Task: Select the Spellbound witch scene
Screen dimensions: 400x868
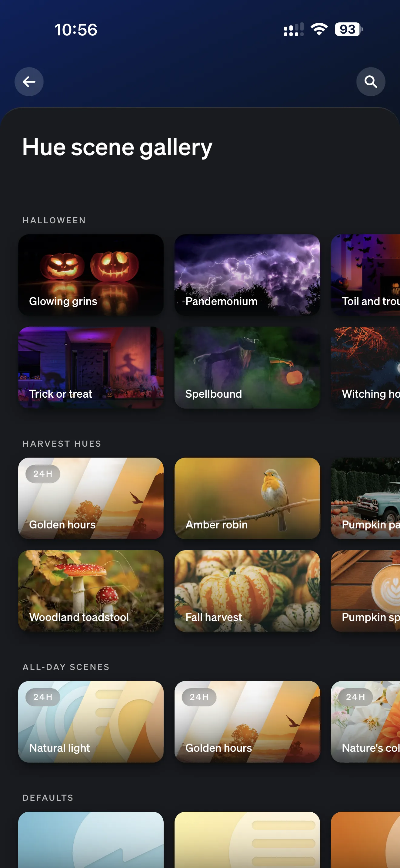Action: point(247,368)
